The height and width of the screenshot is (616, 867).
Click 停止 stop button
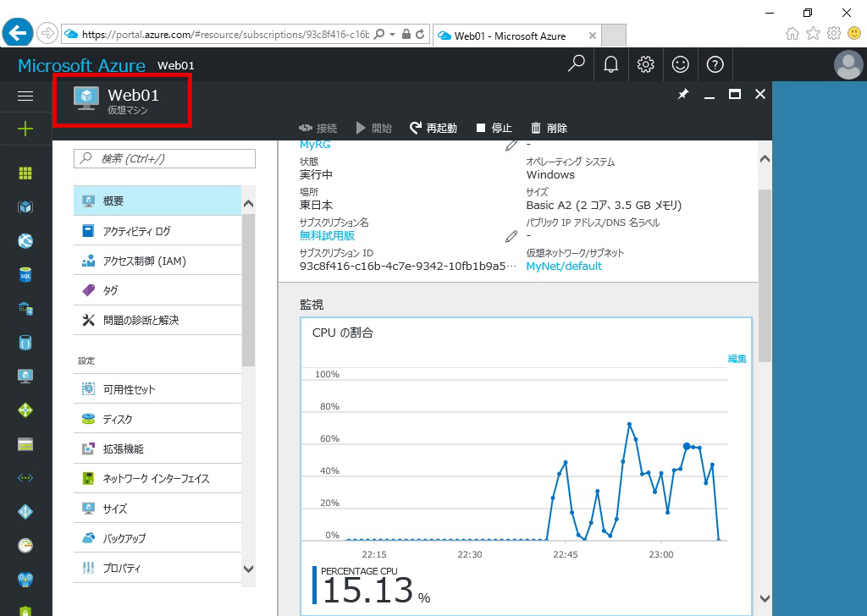coord(494,128)
